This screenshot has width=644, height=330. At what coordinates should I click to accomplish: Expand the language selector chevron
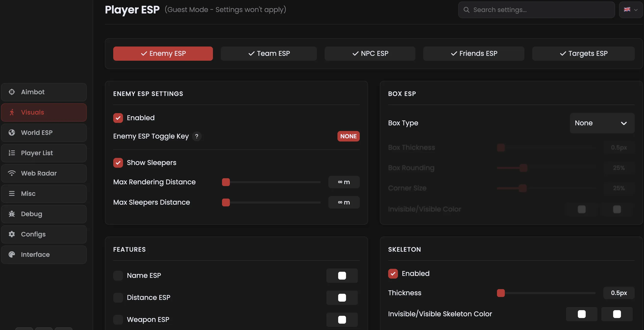point(636,10)
